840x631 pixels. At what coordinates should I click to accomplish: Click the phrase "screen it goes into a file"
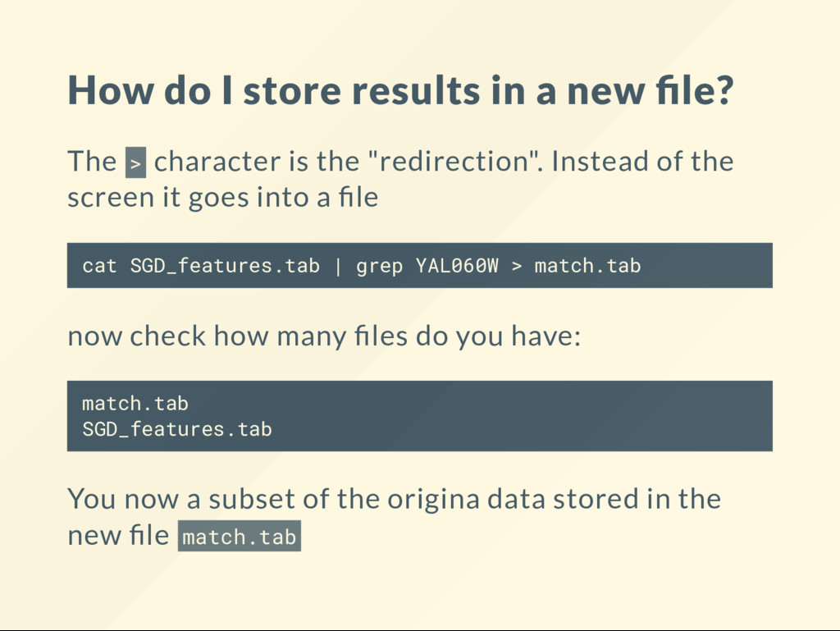pos(223,197)
